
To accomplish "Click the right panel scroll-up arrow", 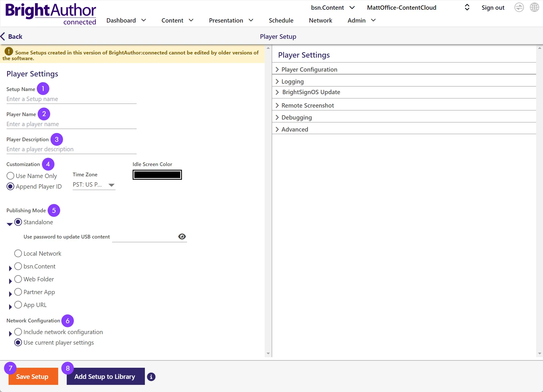I will point(540,48).
